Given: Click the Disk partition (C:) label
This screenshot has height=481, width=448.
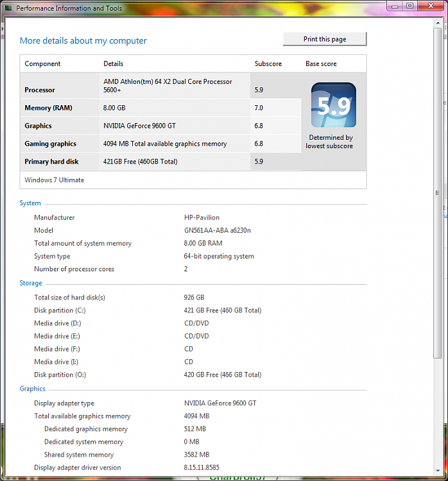Looking at the screenshot, I should point(60,310).
